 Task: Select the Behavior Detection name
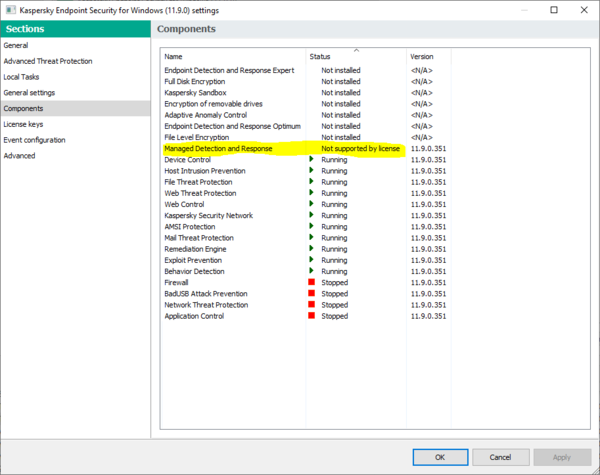194,271
